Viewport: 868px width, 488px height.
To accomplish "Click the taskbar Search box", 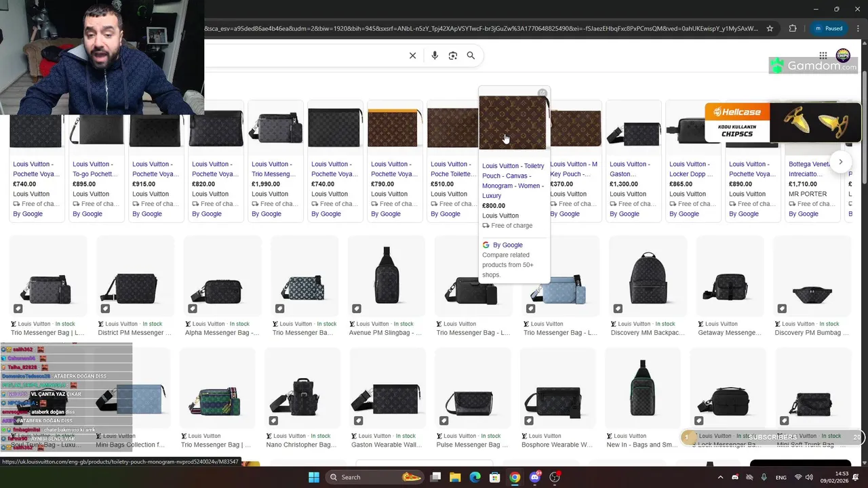I will tap(374, 477).
